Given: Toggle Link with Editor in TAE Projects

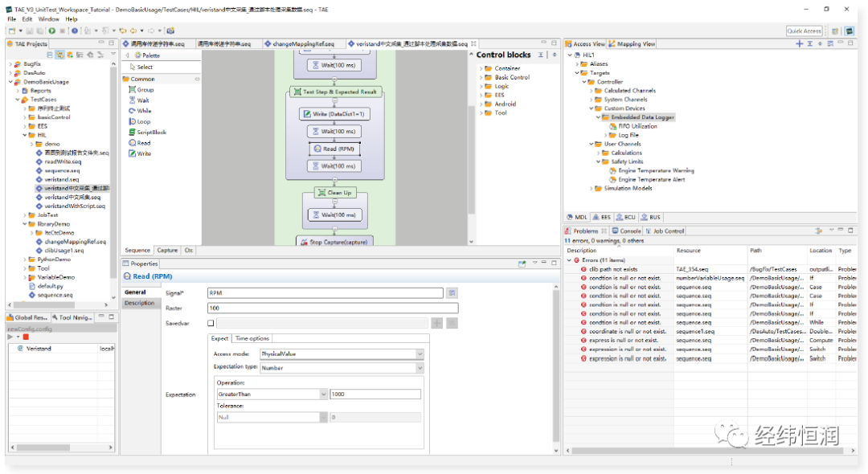Looking at the screenshot, I should (59, 55).
